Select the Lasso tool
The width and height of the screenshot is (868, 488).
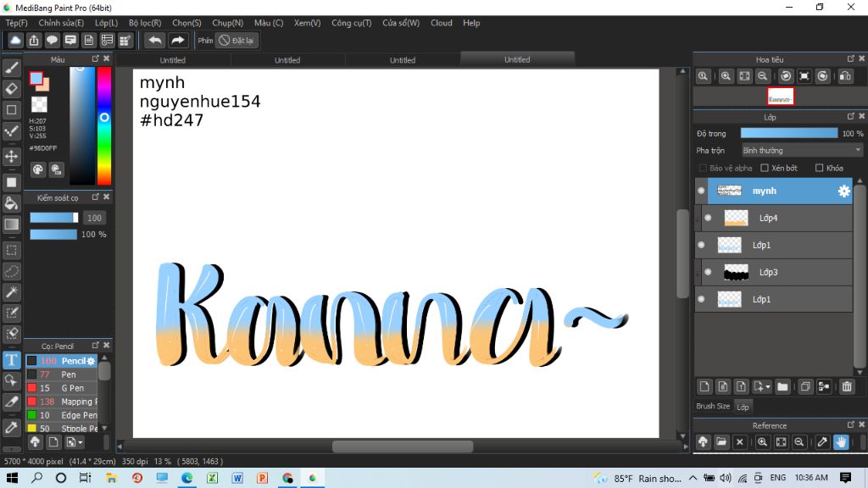click(x=11, y=271)
